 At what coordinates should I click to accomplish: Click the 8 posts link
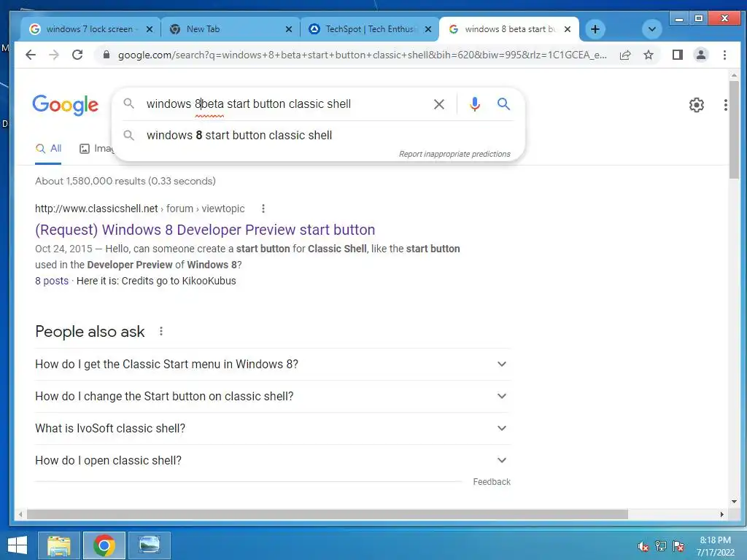point(52,281)
